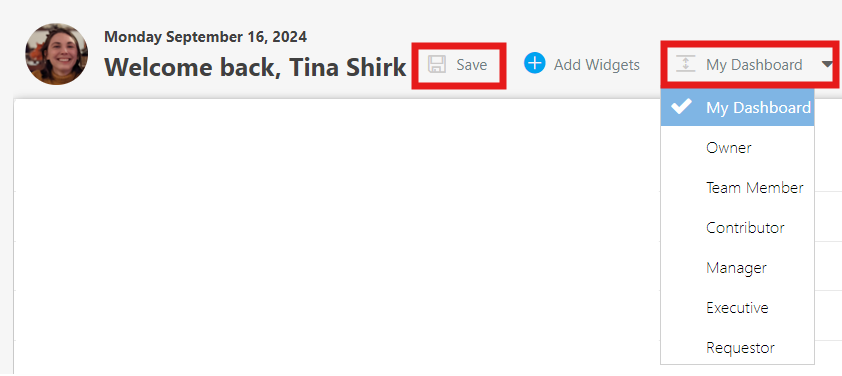Click the dashboard layout icon beside My Dashboard
The width and height of the screenshot is (842, 376).
coord(685,64)
